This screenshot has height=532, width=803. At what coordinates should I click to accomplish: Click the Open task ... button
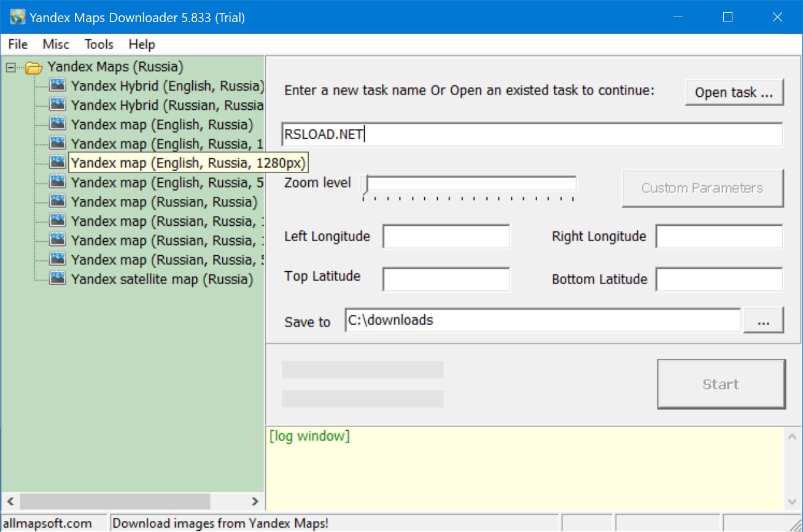click(734, 93)
